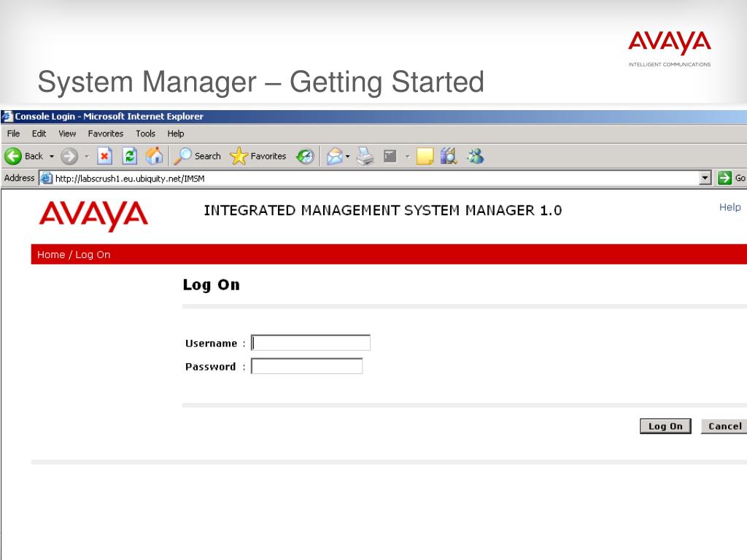The image size is (747, 560).
Task: Click the Avaya logo on the page
Action: tap(93, 216)
